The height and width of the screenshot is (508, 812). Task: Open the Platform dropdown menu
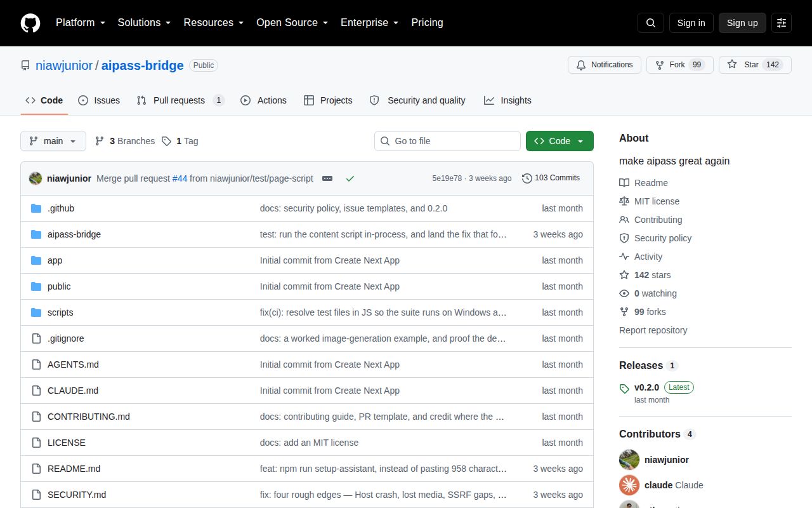point(80,23)
